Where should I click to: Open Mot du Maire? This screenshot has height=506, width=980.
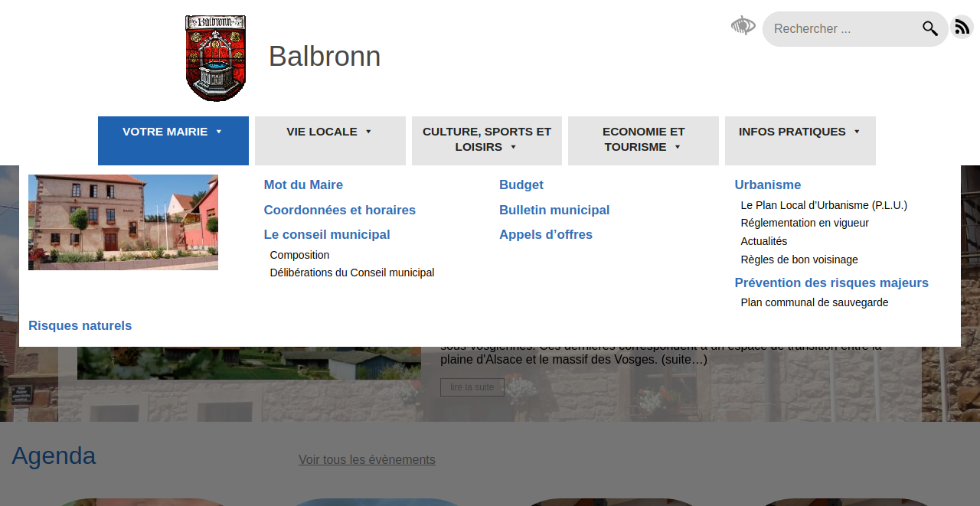[303, 184]
